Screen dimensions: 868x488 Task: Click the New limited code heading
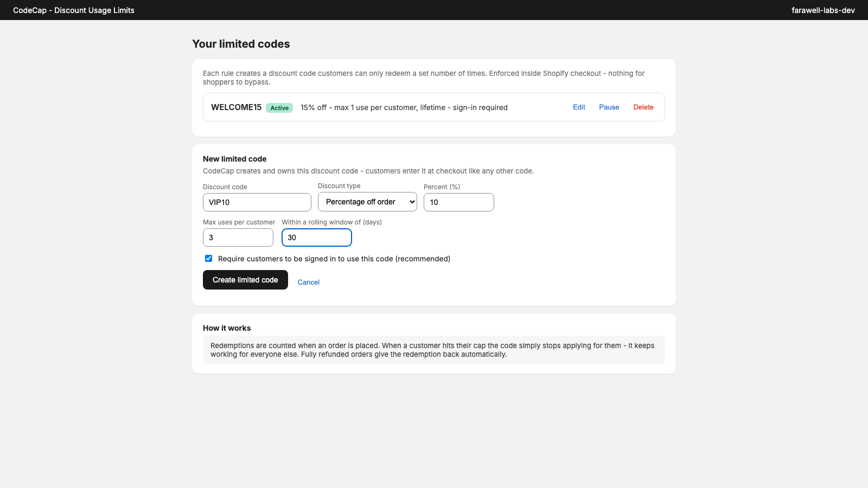[x=235, y=159]
